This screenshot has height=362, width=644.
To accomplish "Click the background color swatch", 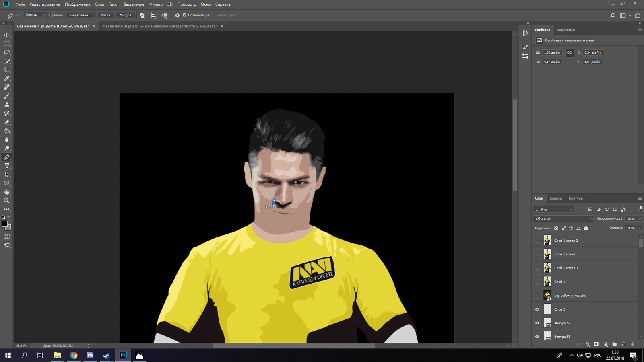I will (x=9, y=228).
